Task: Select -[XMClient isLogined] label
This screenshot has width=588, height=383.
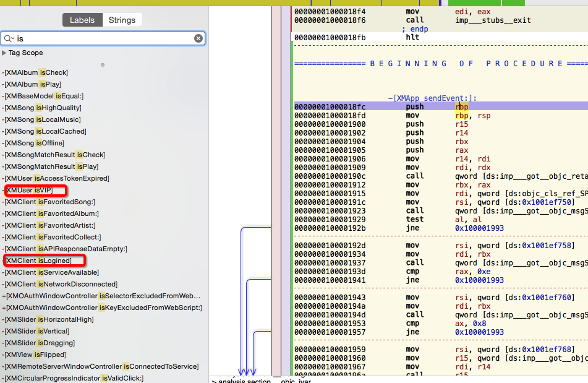Action: click(x=36, y=260)
